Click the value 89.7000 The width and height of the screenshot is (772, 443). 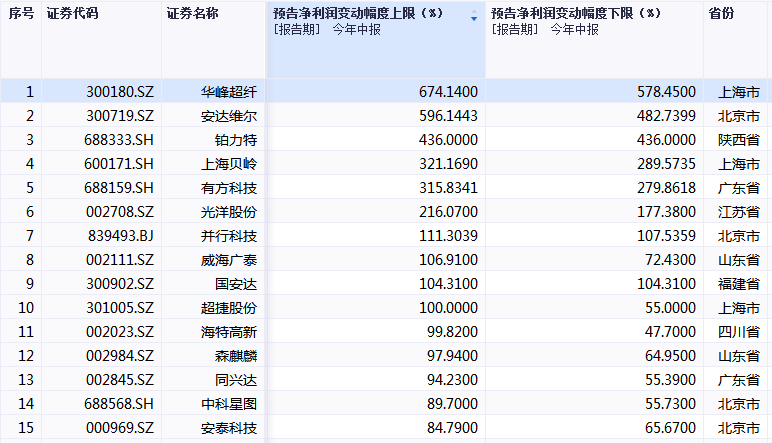[452, 404]
